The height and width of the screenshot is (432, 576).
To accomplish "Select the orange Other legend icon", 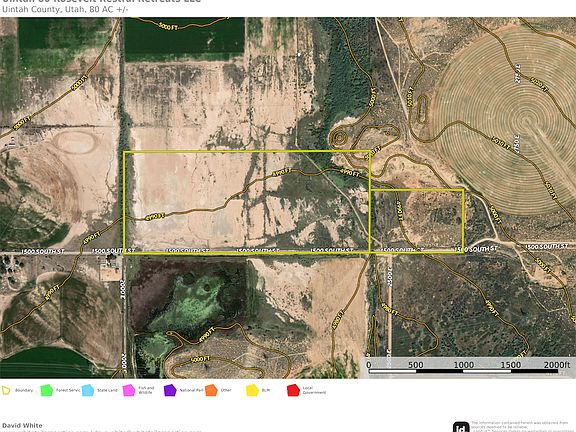I will click(211, 390).
